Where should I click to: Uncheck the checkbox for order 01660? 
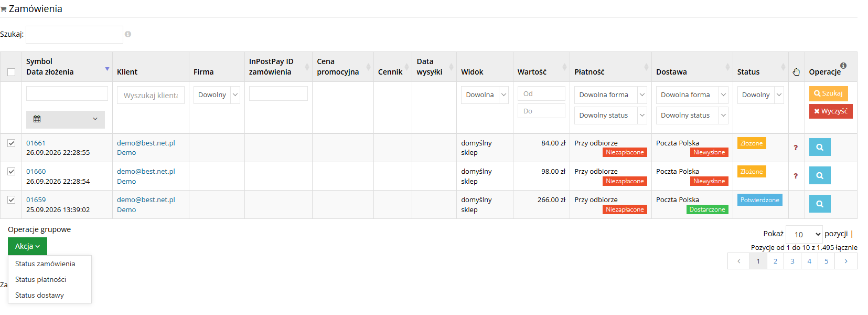click(11, 171)
